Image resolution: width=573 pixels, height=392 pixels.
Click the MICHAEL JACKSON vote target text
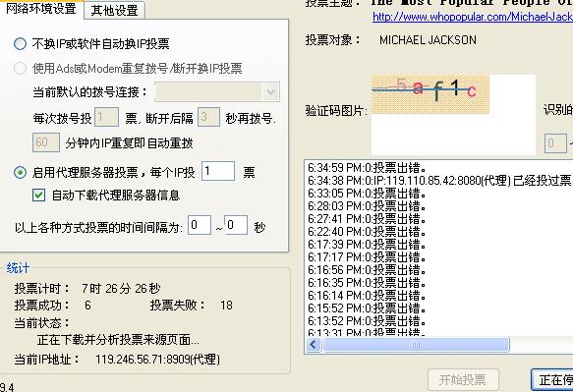point(428,40)
